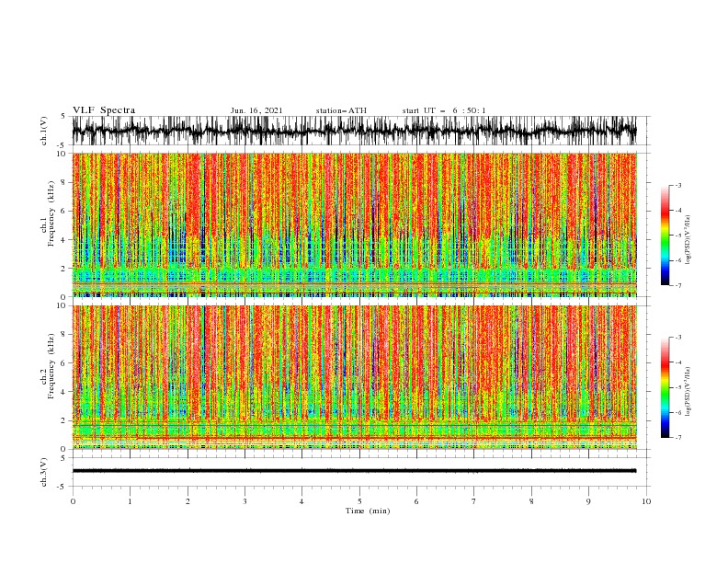Select the "start UT = 6 :50: 1" text
Image resolution: width=728 pixels, height=563 pixels.
tap(444, 110)
